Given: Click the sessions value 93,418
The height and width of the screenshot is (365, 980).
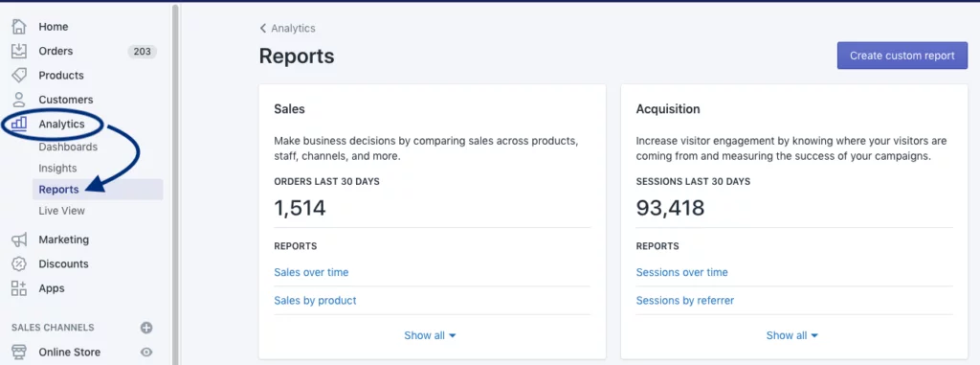Looking at the screenshot, I should pos(670,208).
